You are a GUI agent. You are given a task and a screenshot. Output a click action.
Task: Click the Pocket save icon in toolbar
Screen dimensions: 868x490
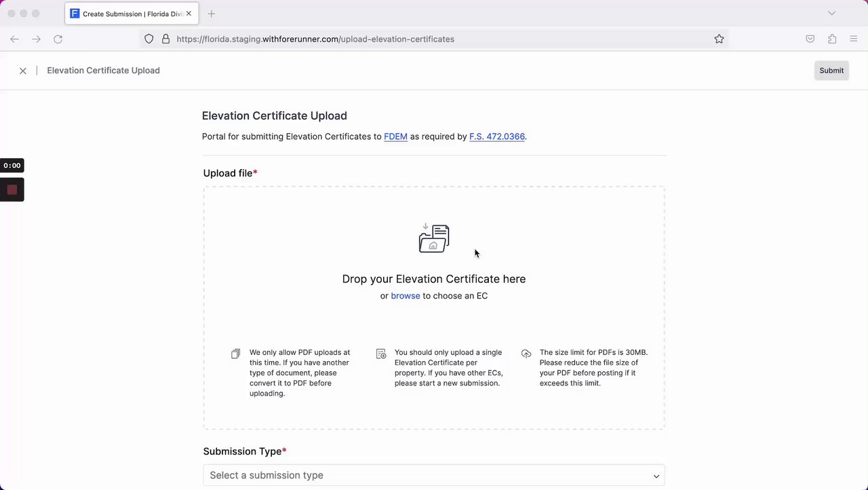click(810, 39)
